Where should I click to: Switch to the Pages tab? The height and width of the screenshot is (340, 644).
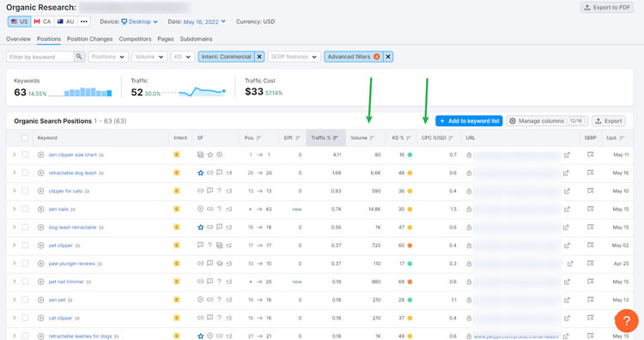click(x=166, y=39)
